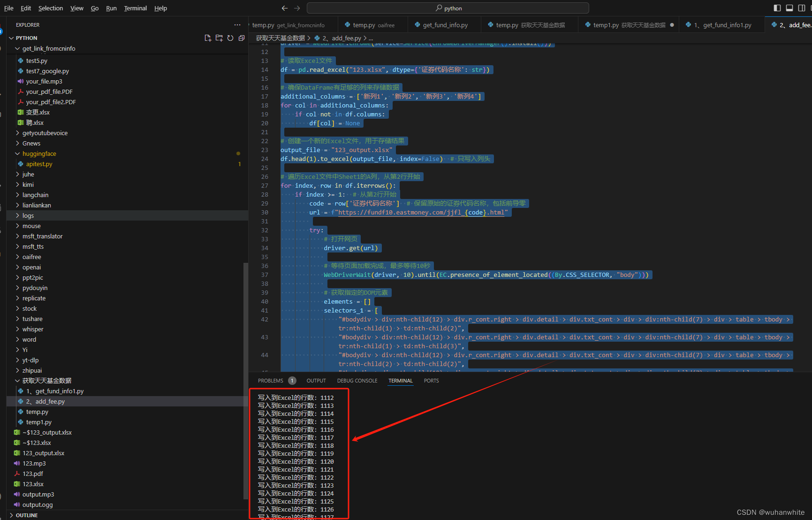Switch to the PORTS panel tab

[x=432, y=381]
